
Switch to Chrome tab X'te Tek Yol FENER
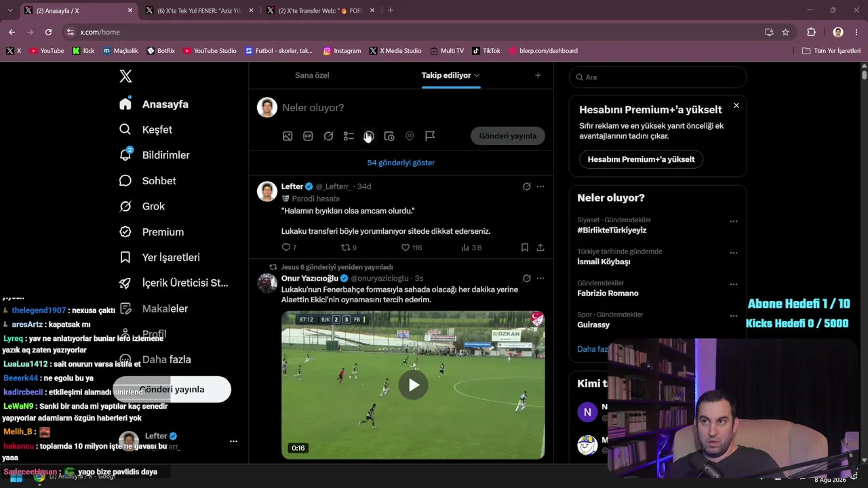[199, 10]
